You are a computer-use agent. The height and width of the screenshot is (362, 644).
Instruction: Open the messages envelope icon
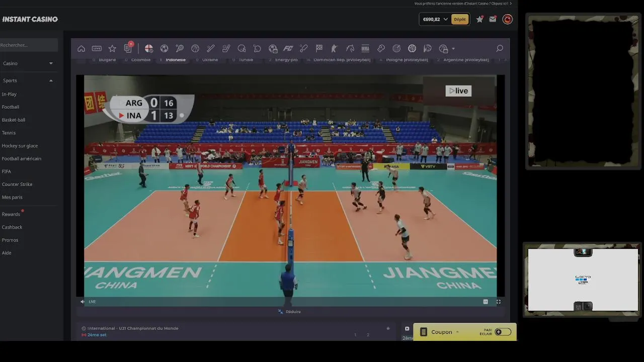tap(493, 19)
